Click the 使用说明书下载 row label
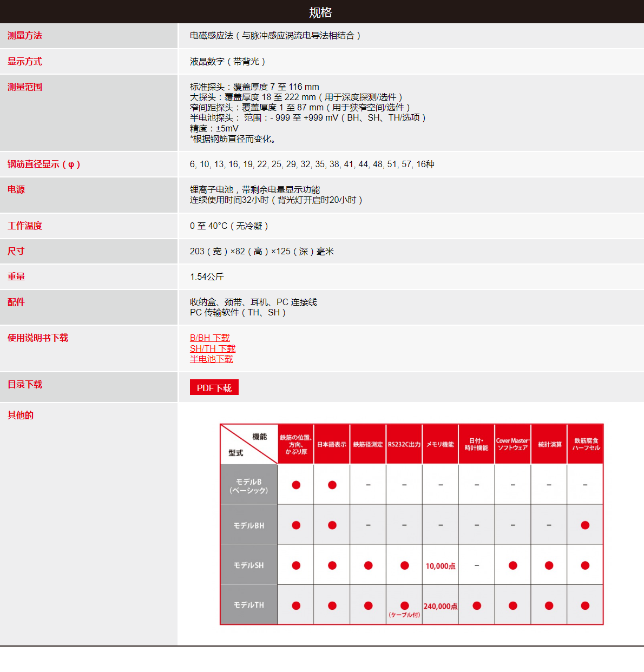The height and width of the screenshot is (672, 644). [x=38, y=338]
